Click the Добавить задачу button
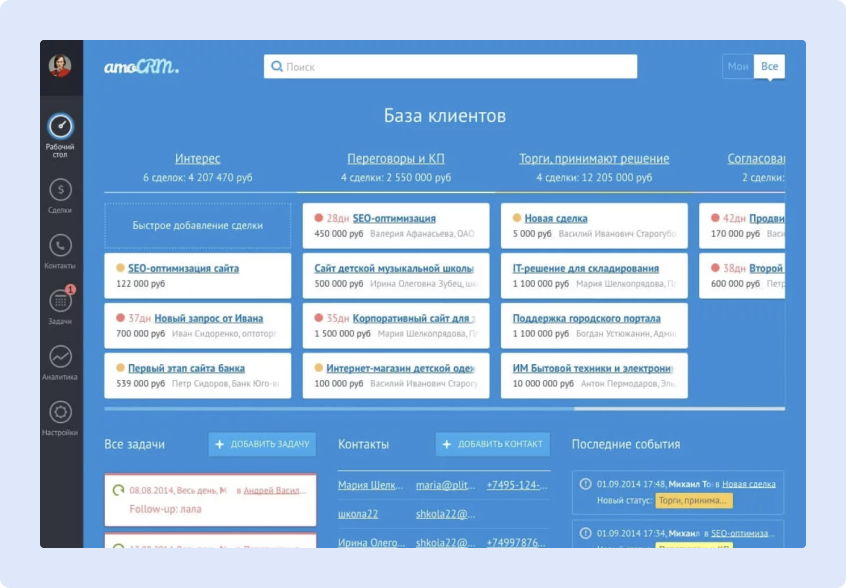The width and height of the screenshot is (846, 588). point(262,445)
